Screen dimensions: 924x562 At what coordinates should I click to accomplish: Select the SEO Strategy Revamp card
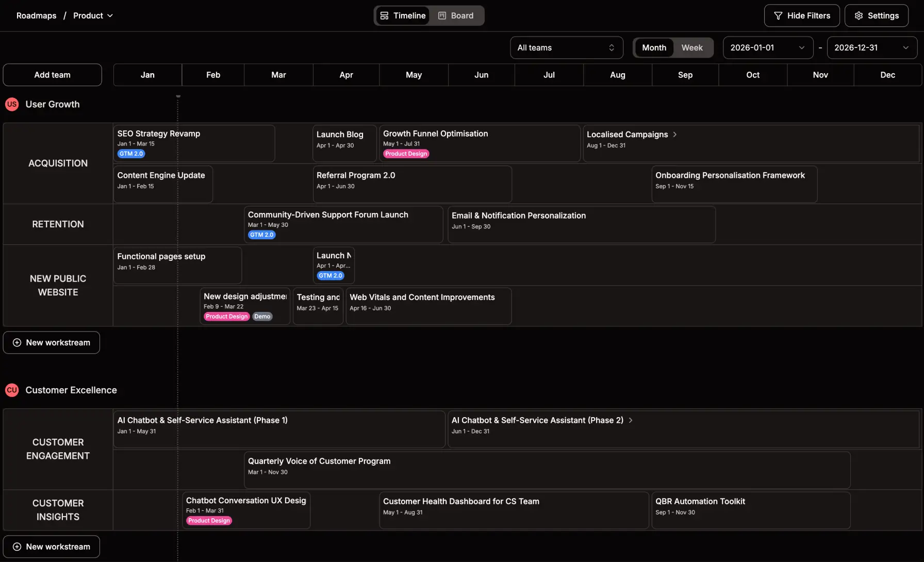coord(194,143)
